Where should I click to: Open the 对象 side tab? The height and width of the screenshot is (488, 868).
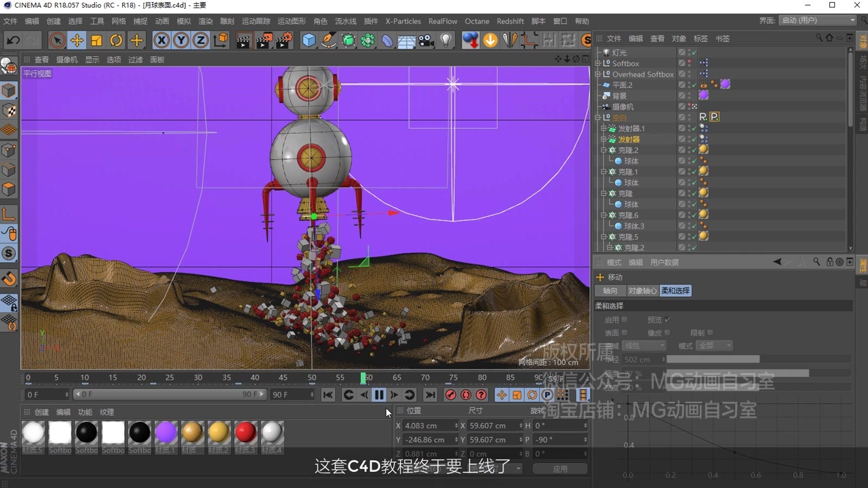point(863,41)
